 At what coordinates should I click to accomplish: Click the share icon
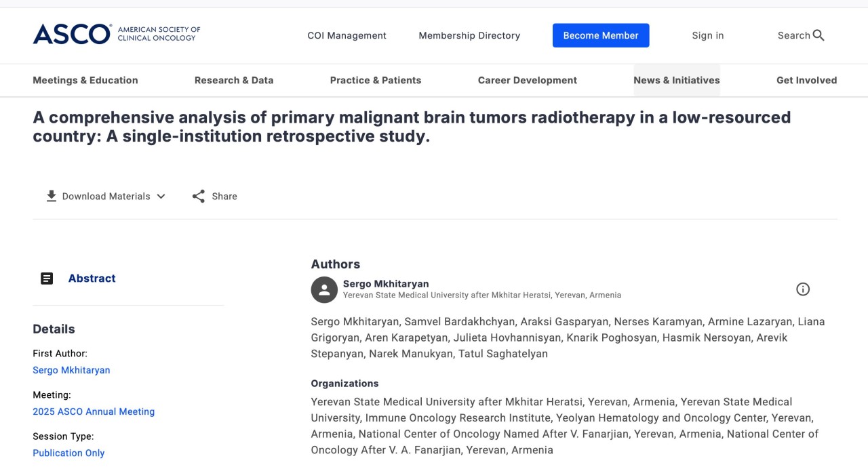(198, 196)
